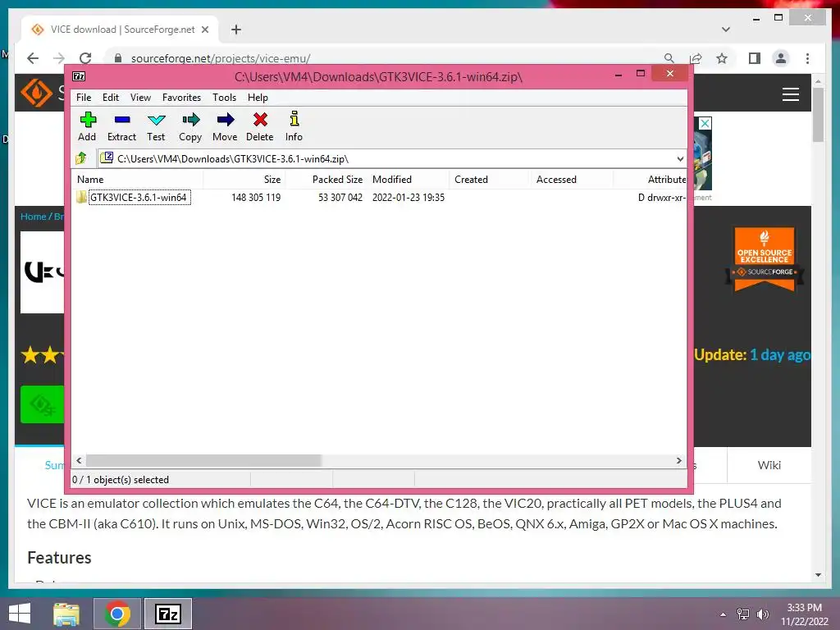Image resolution: width=840 pixels, height=630 pixels.
Task: Open the SourceForge hamburger menu
Action: coord(791,94)
